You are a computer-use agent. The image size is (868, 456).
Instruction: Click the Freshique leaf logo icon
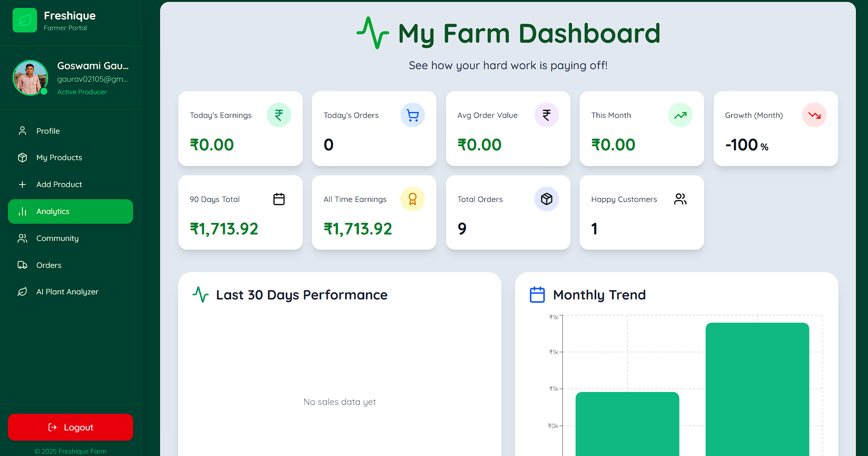coord(25,20)
